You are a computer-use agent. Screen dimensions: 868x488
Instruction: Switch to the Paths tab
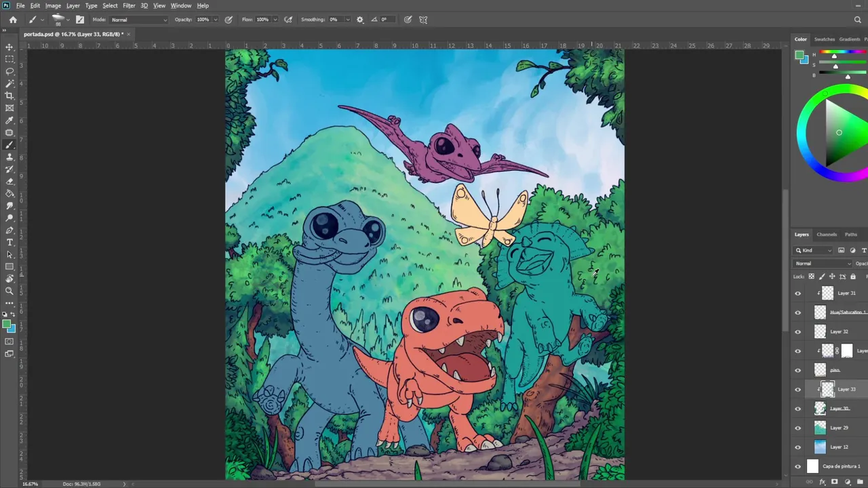(851, 235)
